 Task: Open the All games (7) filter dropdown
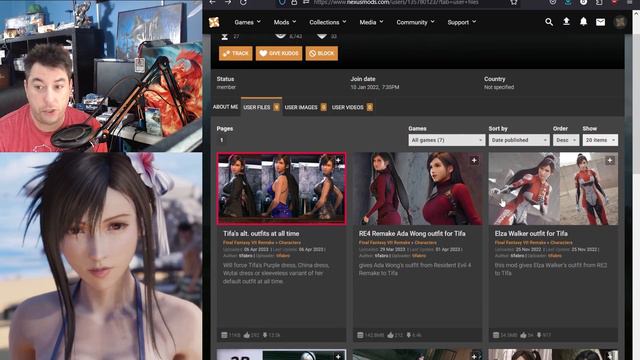(447, 140)
